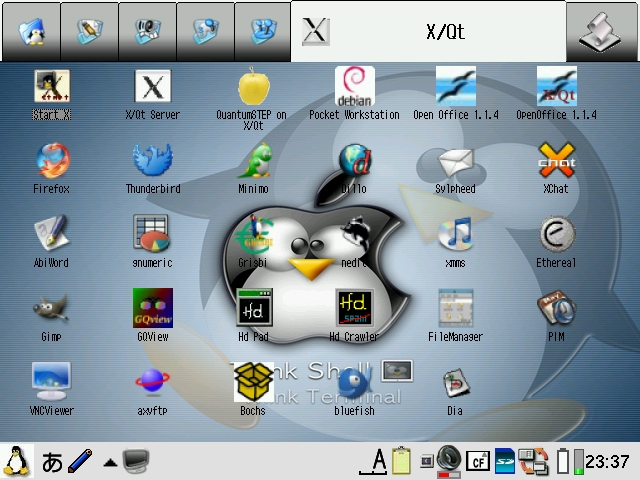
Task: Launch the xmms music player
Action: pyautogui.click(x=455, y=238)
